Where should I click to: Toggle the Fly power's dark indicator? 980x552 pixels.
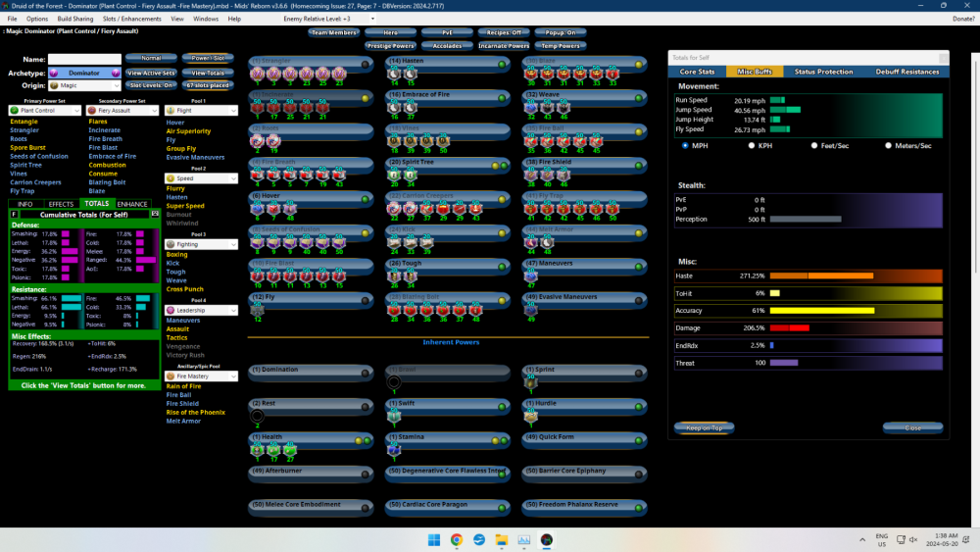coord(365,301)
